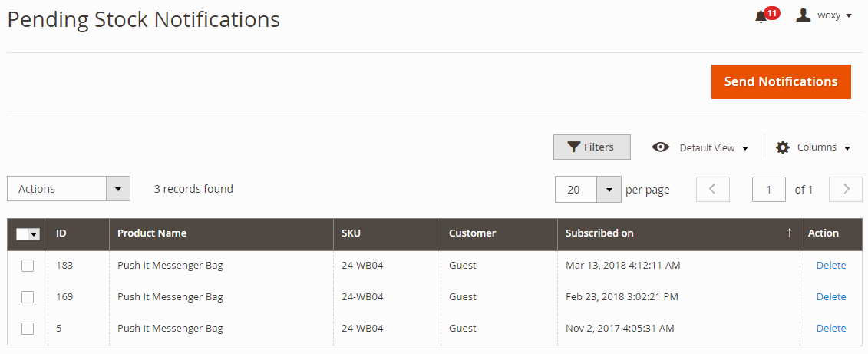
Task: Check the box for ID 169
Action: point(28,297)
